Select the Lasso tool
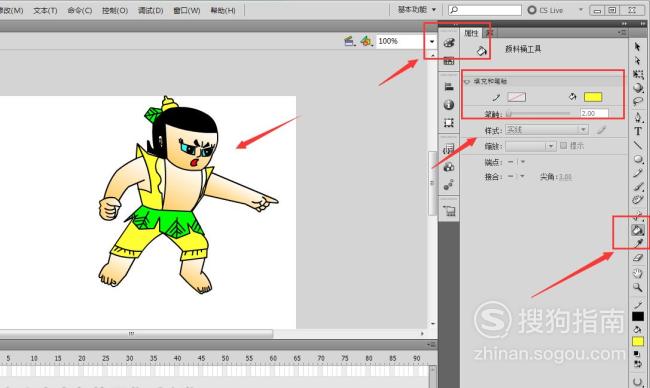Image resolution: width=650 pixels, height=388 pixels. (x=638, y=102)
